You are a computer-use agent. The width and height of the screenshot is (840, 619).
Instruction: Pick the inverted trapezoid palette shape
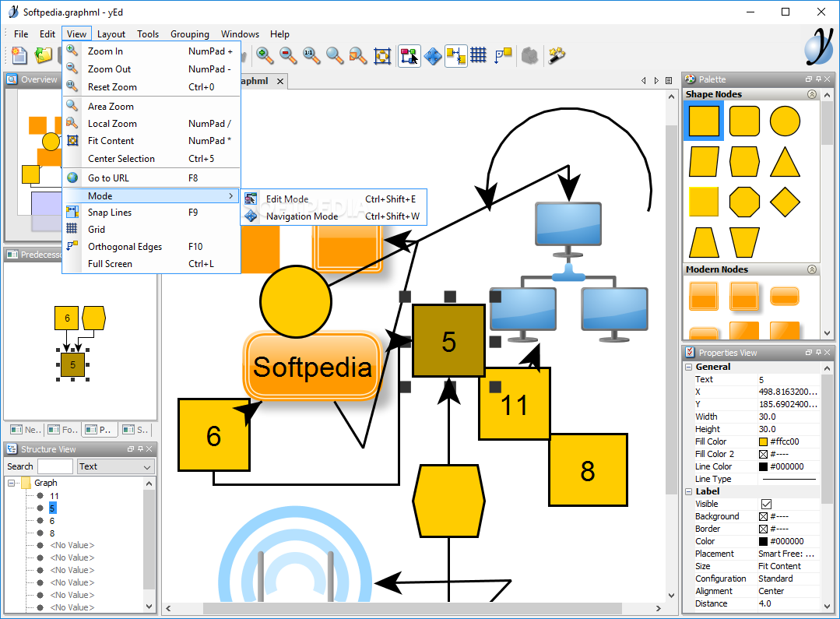coord(744,242)
